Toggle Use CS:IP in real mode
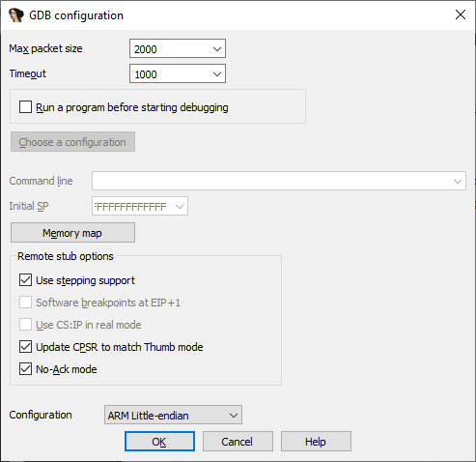 tap(25, 325)
